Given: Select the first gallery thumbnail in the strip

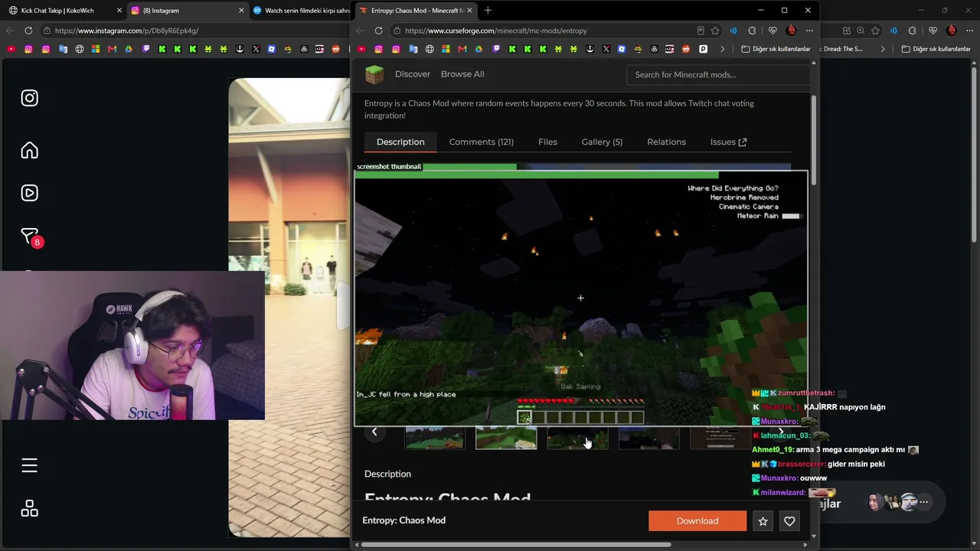Looking at the screenshot, I should 434,438.
